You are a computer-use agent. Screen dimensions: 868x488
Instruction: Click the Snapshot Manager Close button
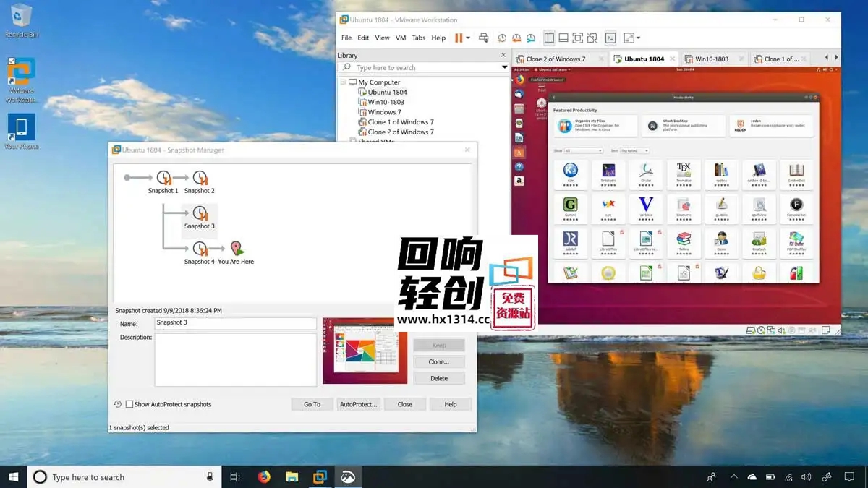(x=405, y=404)
